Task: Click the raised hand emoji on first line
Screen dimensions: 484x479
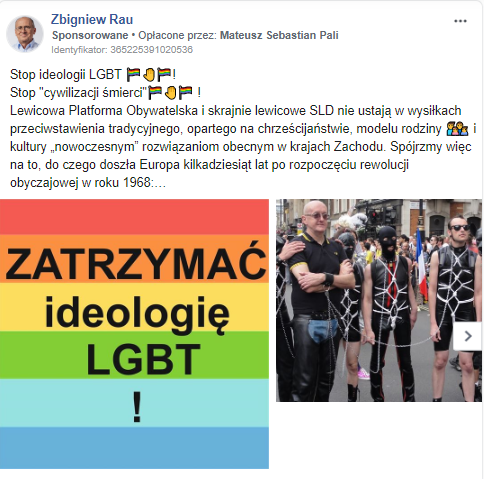Action: point(149,75)
